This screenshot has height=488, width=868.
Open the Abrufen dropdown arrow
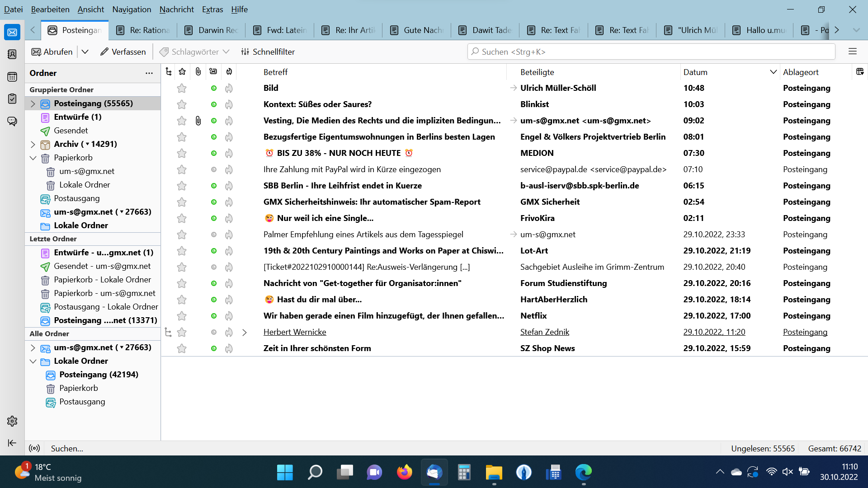[85, 52]
